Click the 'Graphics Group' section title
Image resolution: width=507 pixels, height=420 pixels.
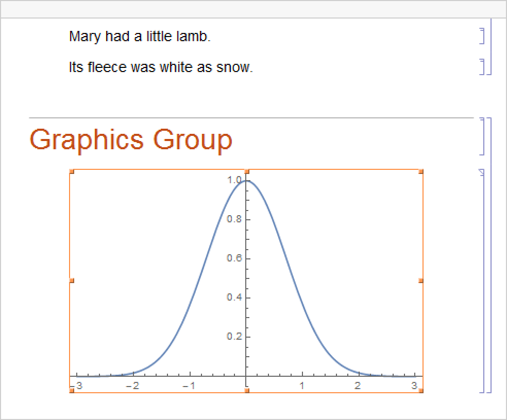pyautogui.click(x=131, y=139)
